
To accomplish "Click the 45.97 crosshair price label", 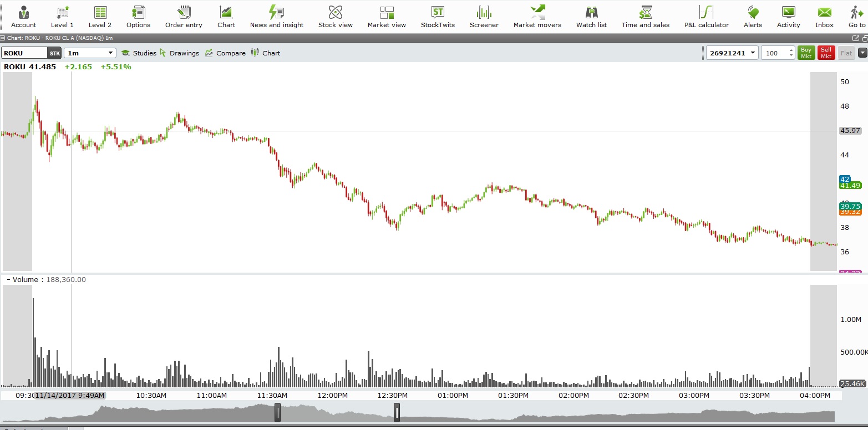I will [850, 131].
